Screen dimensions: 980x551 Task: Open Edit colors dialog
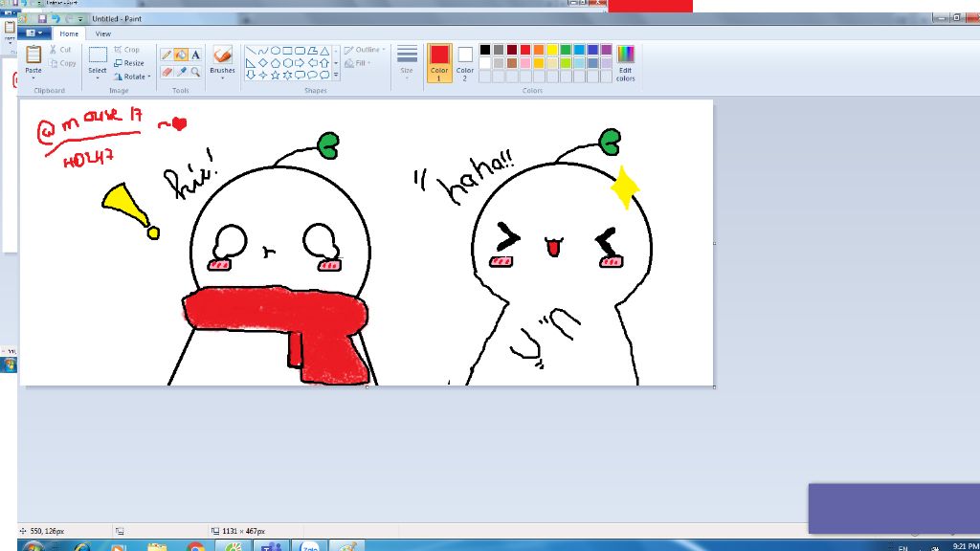click(626, 63)
